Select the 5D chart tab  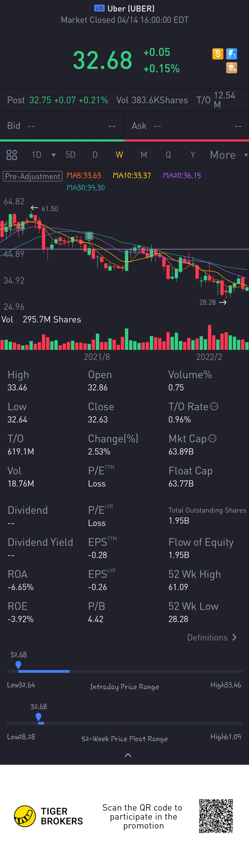[70, 155]
